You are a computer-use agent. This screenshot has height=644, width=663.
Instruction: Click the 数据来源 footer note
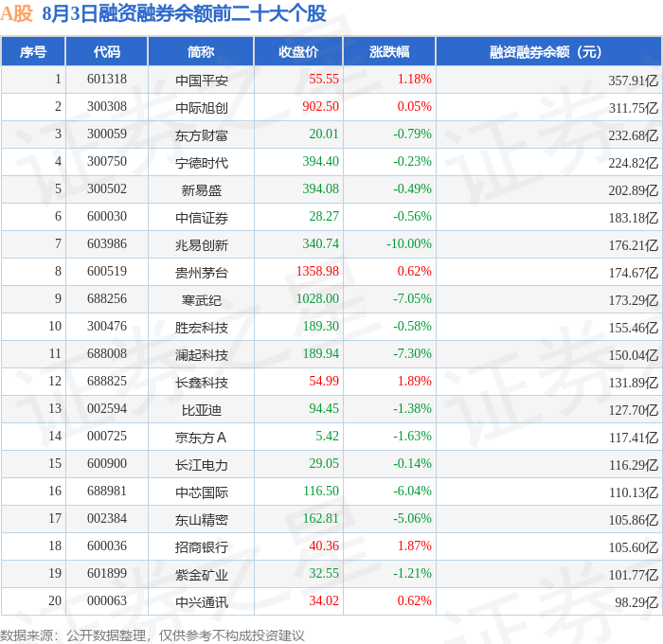152,635
